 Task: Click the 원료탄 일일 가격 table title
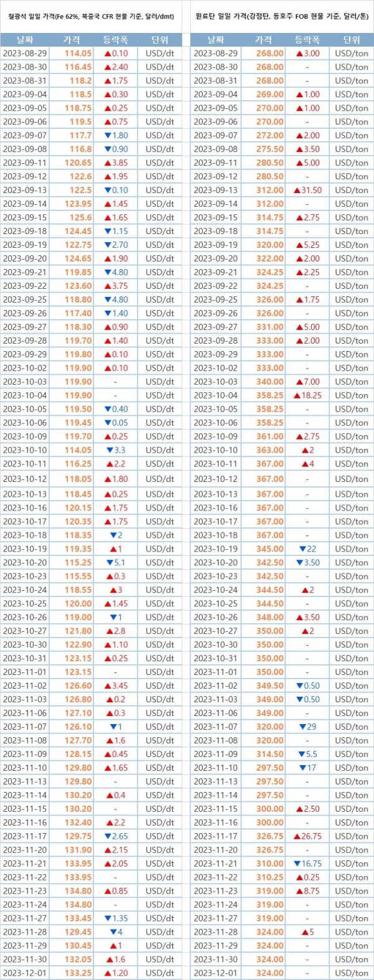[282, 17]
